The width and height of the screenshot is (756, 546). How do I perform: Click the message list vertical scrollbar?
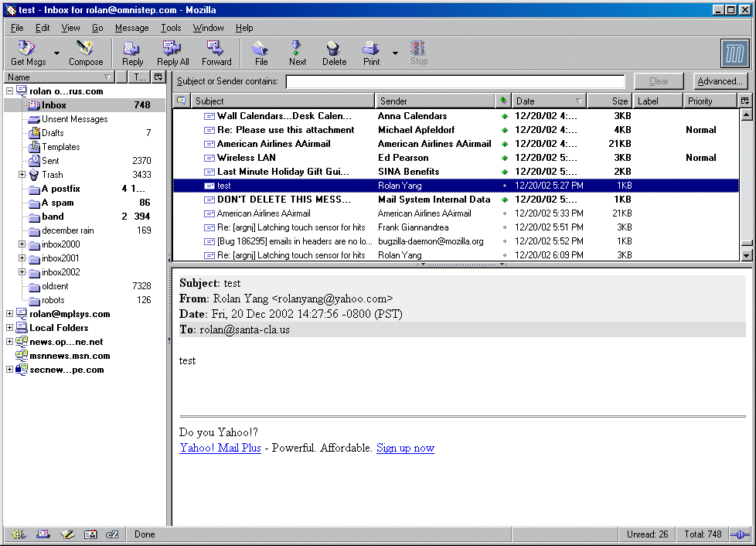click(x=746, y=186)
